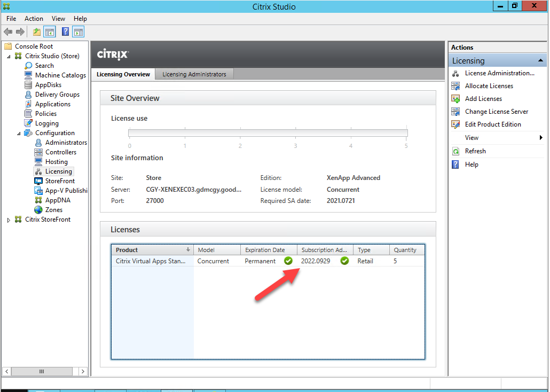The height and width of the screenshot is (392, 550).
Task: Select the Controllers icon
Action: (x=38, y=152)
